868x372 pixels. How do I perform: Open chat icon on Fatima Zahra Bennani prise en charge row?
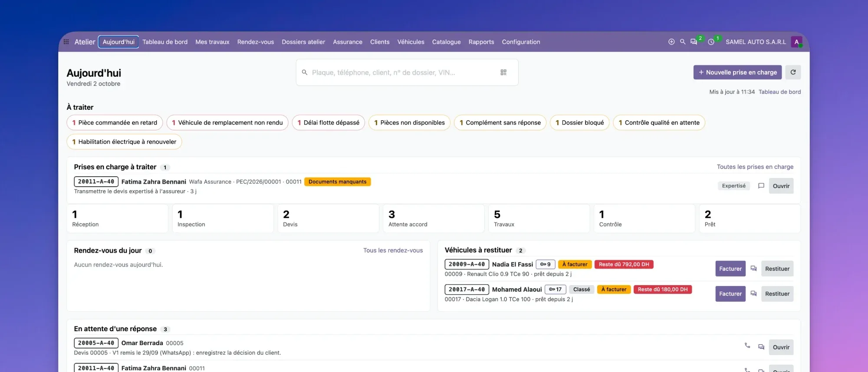click(x=761, y=186)
